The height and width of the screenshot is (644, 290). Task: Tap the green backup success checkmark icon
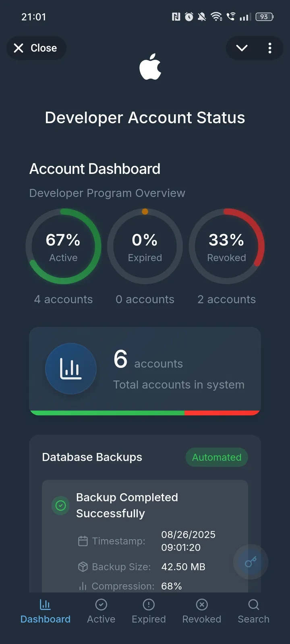point(61,506)
